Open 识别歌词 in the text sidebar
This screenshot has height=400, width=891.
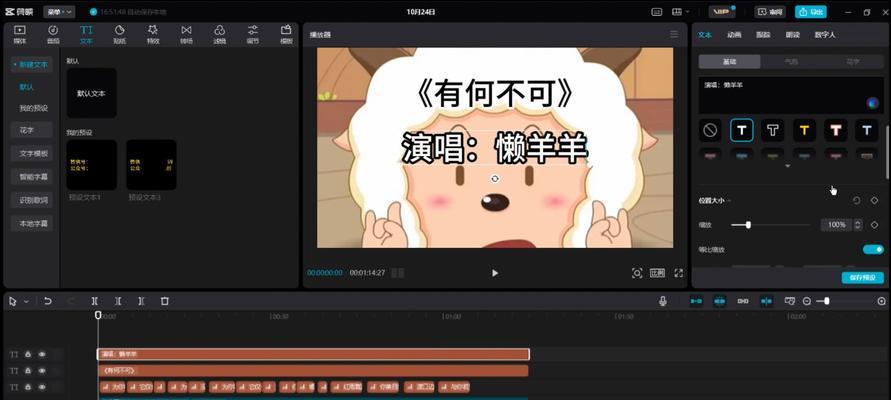(32, 200)
